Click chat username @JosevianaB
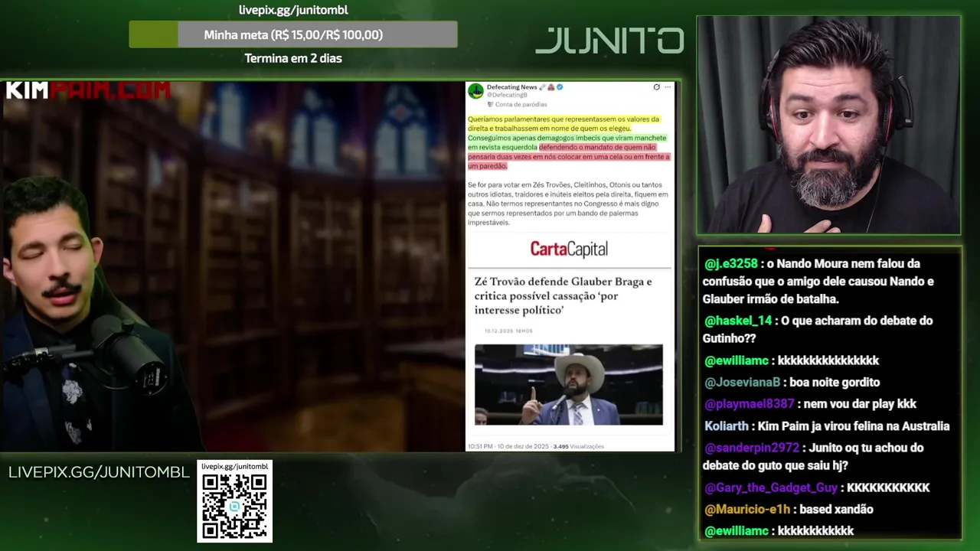 [x=742, y=383]
